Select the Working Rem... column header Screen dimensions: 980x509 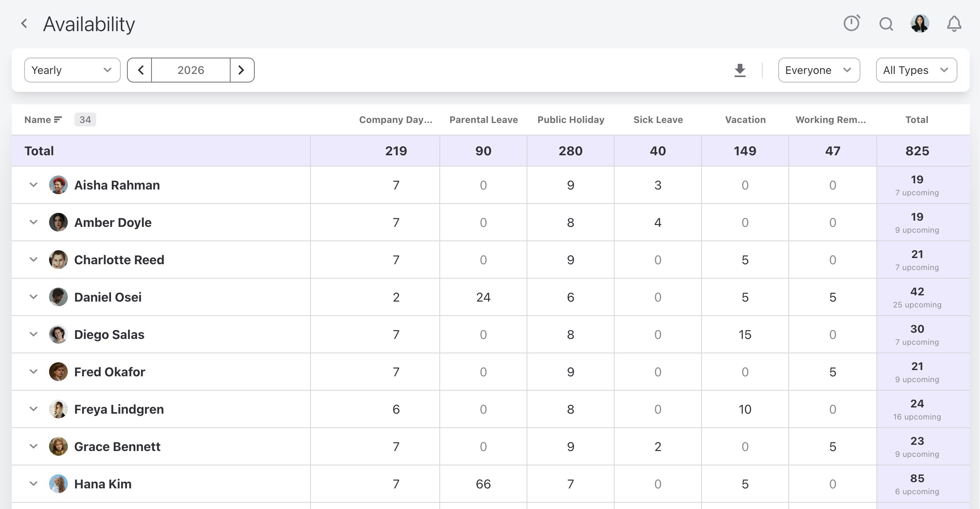point(830,120)
